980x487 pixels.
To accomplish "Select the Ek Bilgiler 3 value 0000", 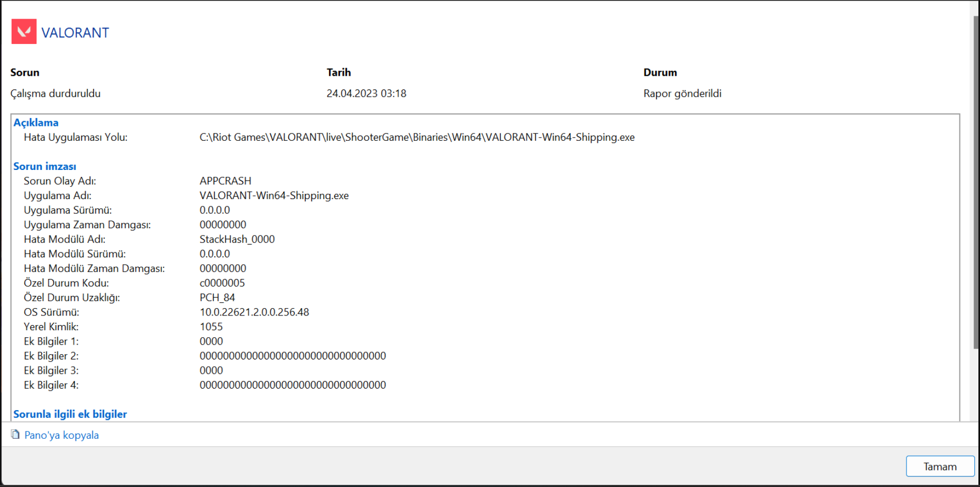I will (x=212, y=371).
